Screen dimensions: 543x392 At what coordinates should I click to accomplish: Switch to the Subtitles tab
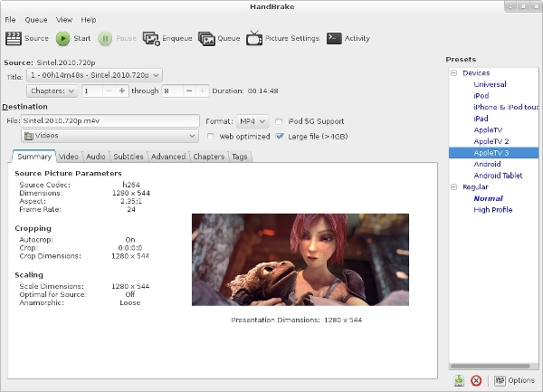point(128,157)
